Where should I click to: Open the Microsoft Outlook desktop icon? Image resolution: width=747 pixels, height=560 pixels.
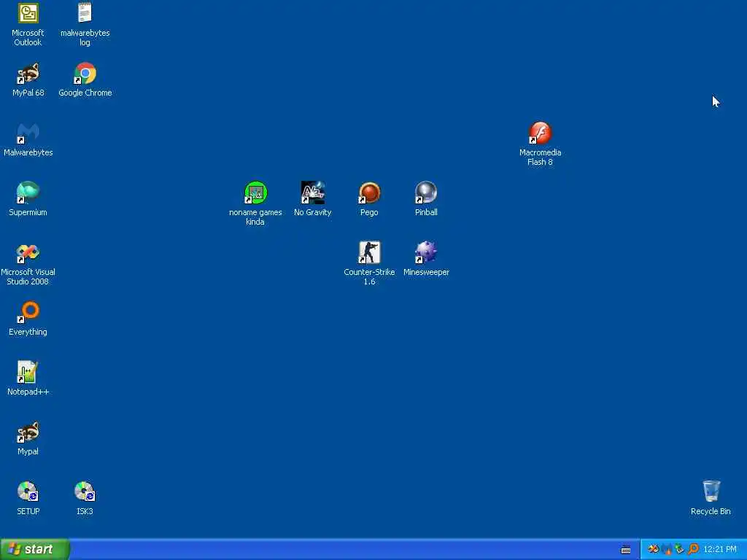point(28,25)
